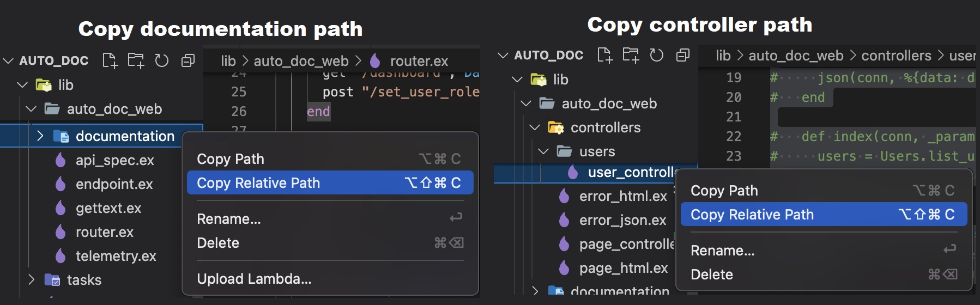Click Refresh Explorer icon in right panel
This screenshot has width=980, height=305.
657,55
